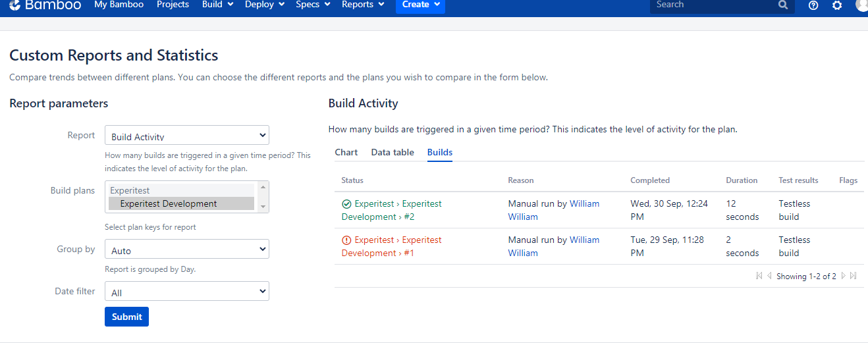Open the Create dropdown button
Image resolution: width=868 pixels, height=343 pixels.
pyautogui.click(x=420, y=5)
